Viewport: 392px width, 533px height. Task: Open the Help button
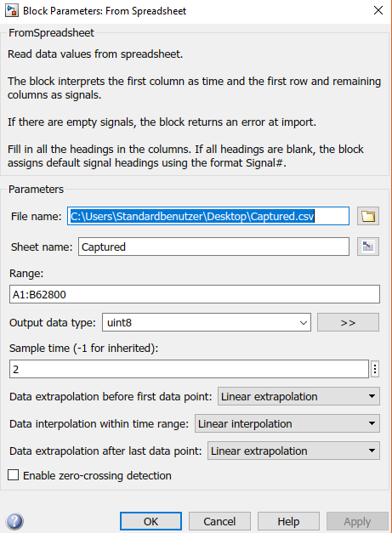coord(288,521)
